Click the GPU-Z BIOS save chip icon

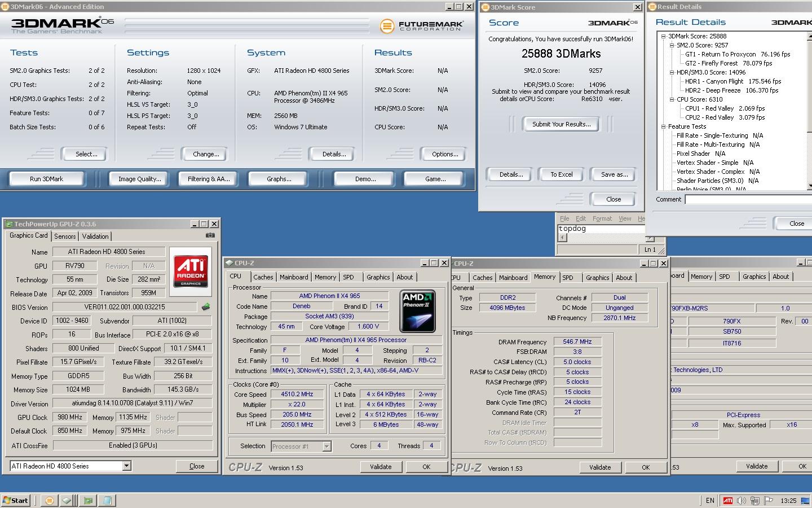pyautogui.click(x=206, y=307)
